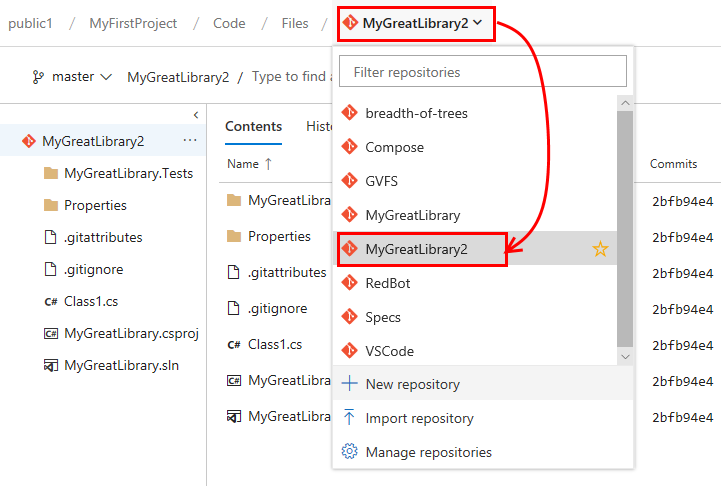The height and width of the screenshot is (486, 721).
Task: Select the RedBot repository from list
Action: tap(388, 283)
